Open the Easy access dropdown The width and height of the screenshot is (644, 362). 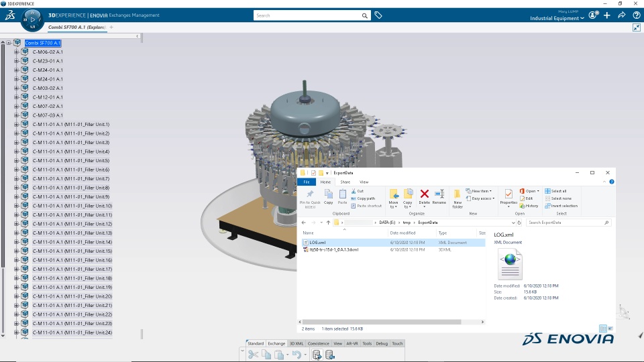coord(480,198)
